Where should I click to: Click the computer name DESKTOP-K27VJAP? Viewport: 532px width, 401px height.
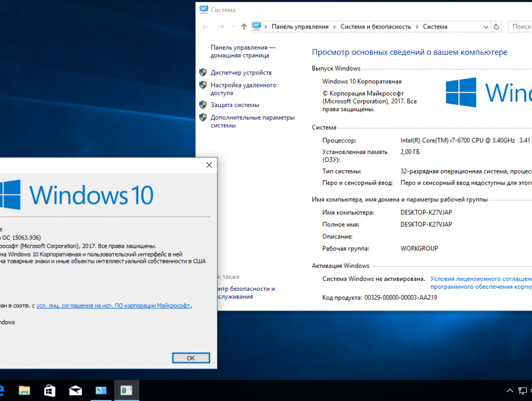click(426, 212)
